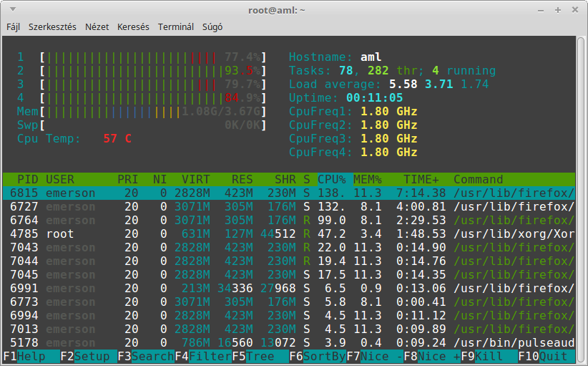Select process row with PID 6764
Screen dimensions: 588x366
coord(289,221)
